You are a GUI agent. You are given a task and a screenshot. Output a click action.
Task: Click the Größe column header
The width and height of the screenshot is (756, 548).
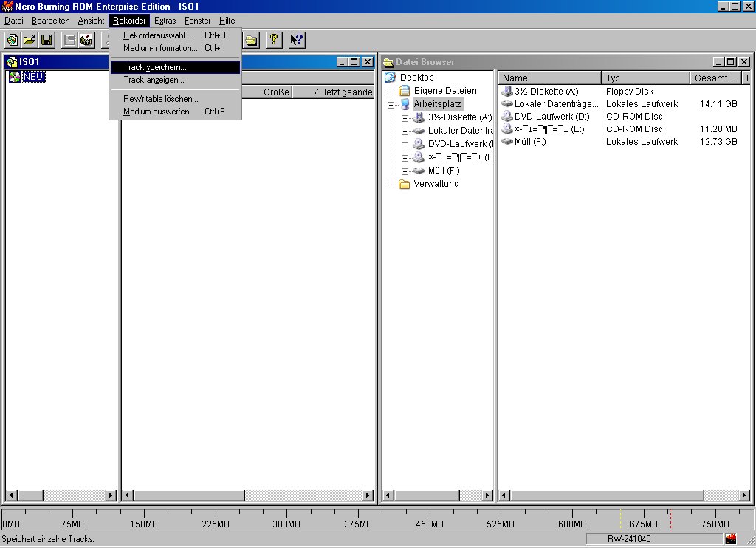point(266,92)
